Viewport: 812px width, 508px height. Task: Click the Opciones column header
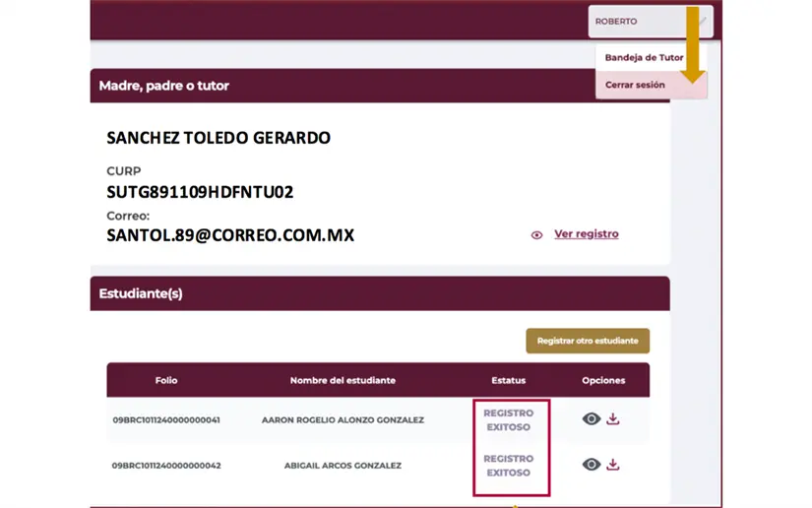click(603, 380)
